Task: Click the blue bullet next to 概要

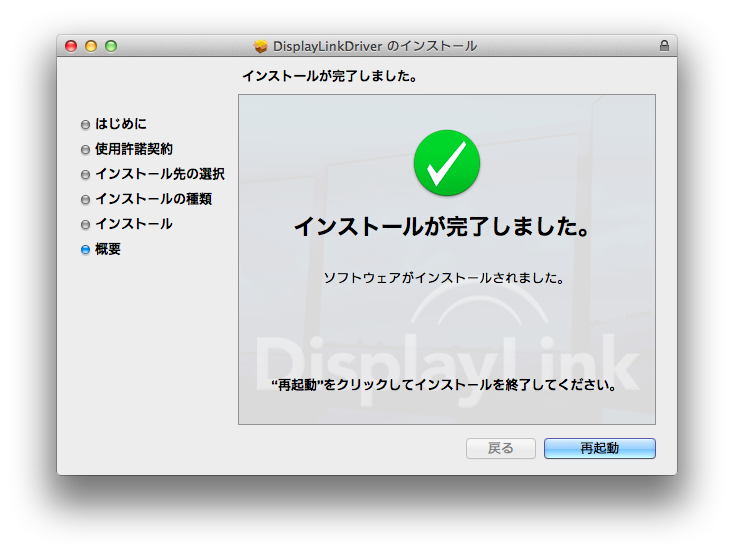Action: [85, 250]
